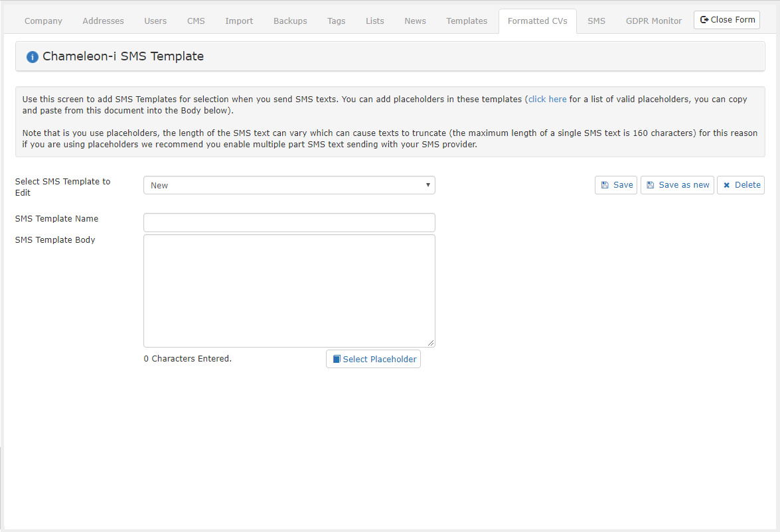Open the GDPR Monitor tab

click(x=654, y=21)
